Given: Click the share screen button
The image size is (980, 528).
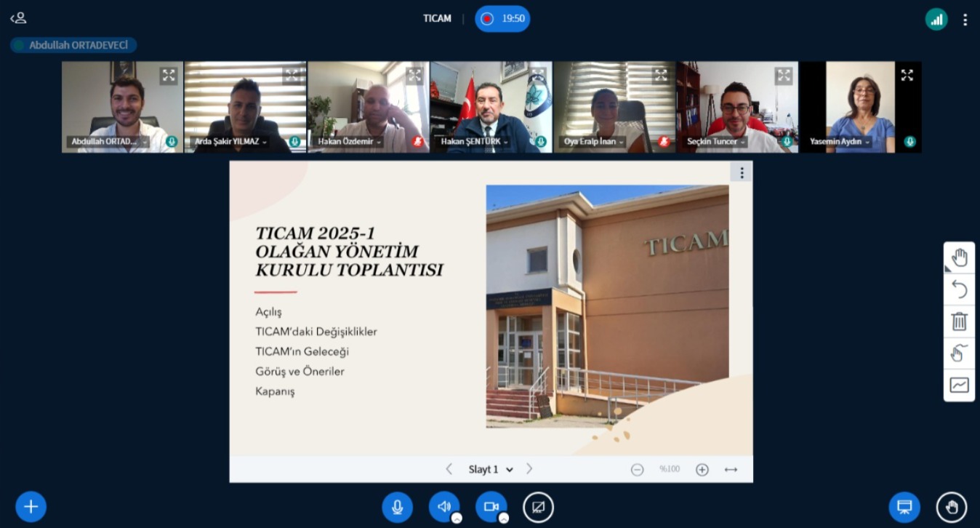Looking at the screenshot, I should coord(538,507).
